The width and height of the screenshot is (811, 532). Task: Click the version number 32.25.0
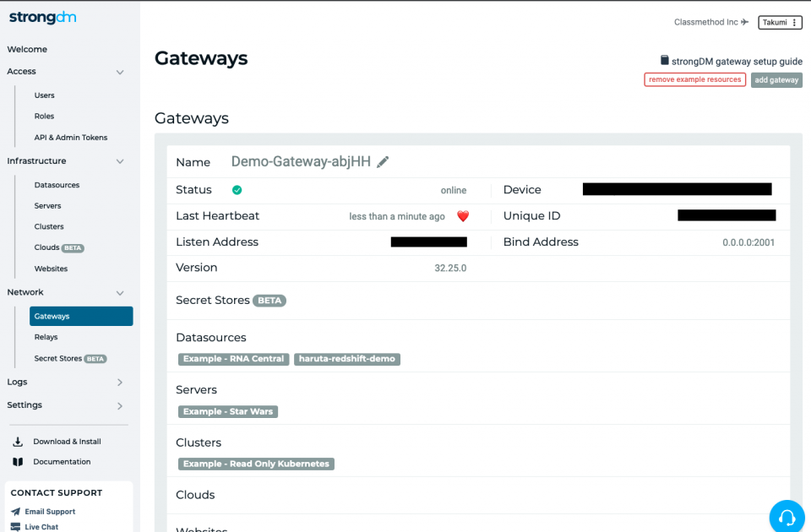[450, 268]
